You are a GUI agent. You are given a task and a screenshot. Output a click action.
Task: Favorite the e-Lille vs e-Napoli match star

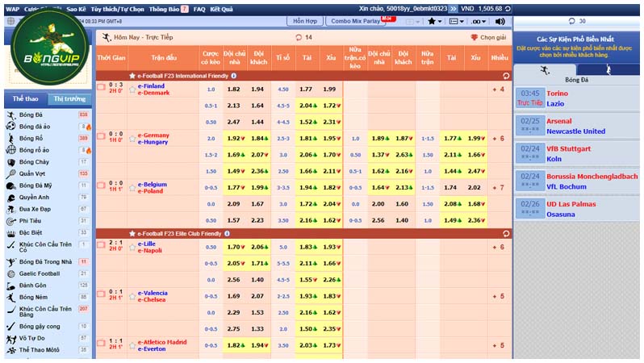[x=132, y=247]
